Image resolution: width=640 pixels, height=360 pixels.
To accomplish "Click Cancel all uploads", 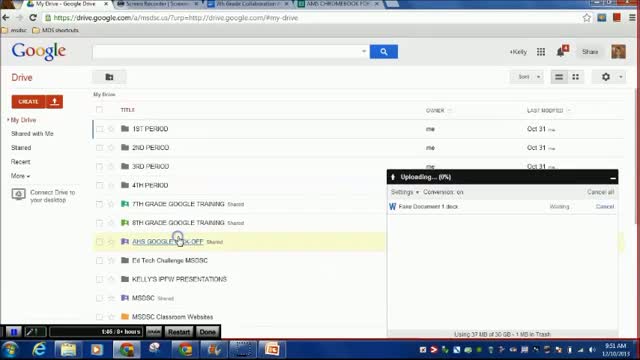I will click(600, 192).
